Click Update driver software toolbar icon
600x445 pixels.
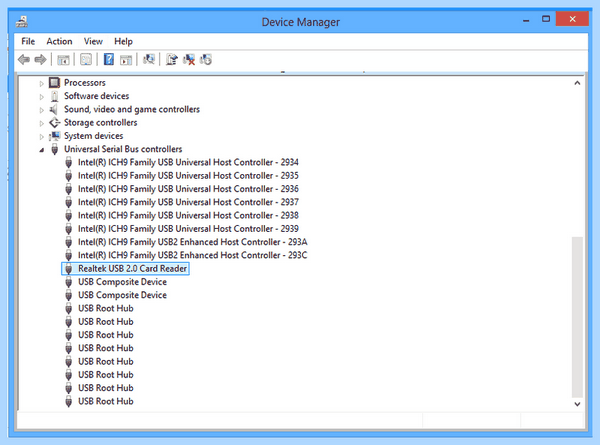click(172, 59)
